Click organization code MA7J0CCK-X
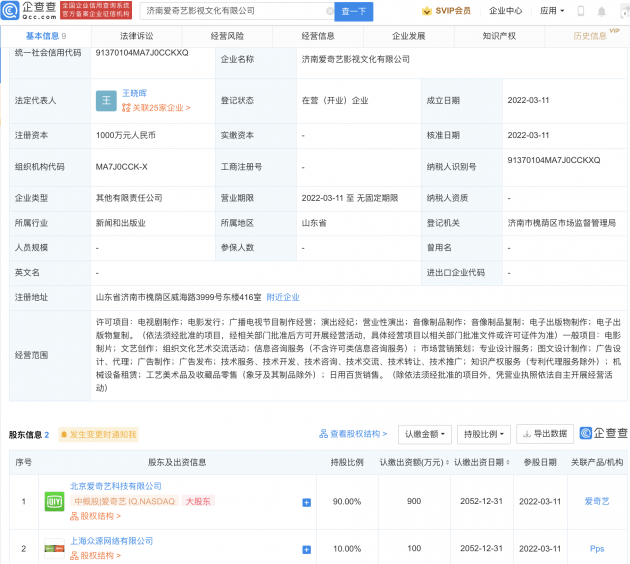This screenshot has width=630, height=564. (121, 167)
